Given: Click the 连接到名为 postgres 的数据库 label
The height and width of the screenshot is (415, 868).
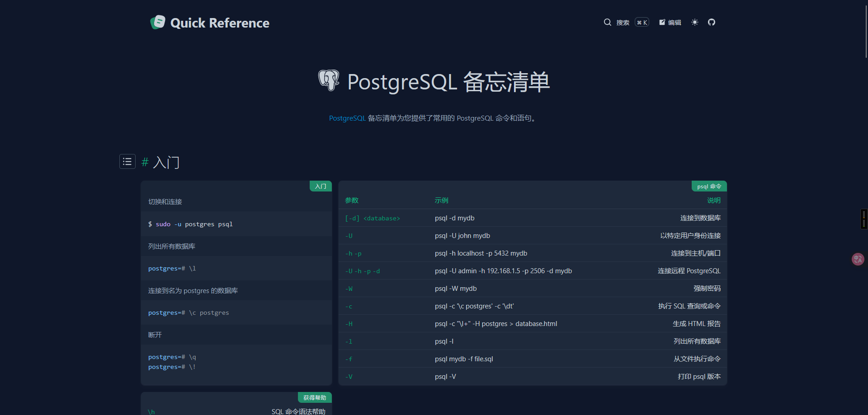Looking at the screenshot, I should pos(193,290).
